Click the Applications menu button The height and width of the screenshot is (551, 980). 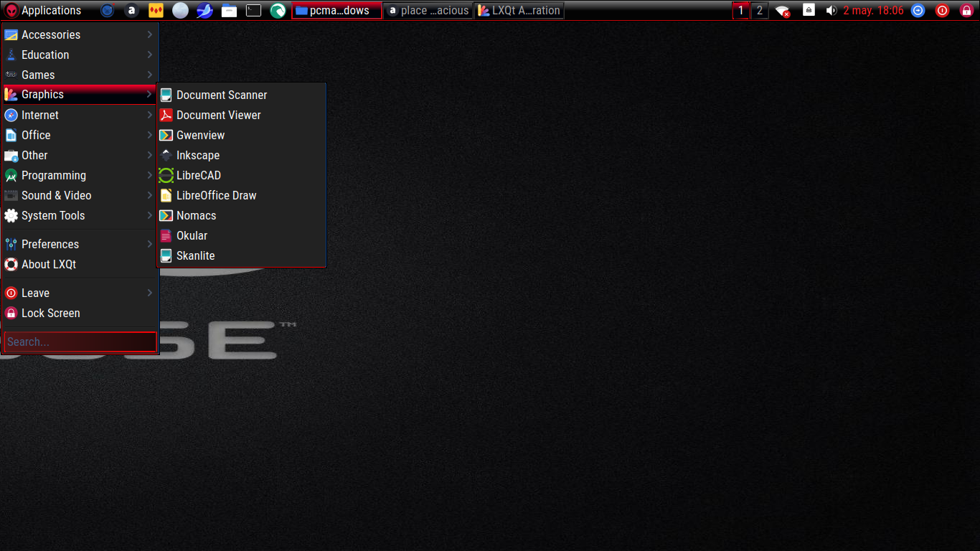coord(43,11)
